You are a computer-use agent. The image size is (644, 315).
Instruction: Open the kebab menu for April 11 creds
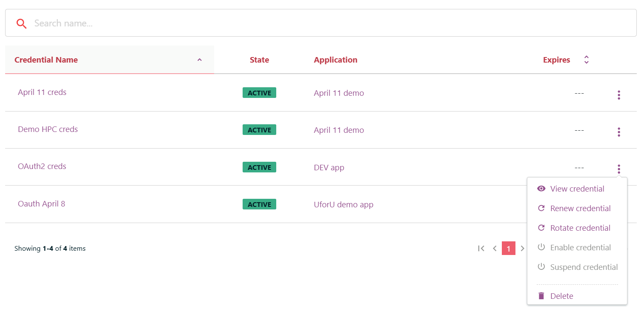(x=618, y=95)
